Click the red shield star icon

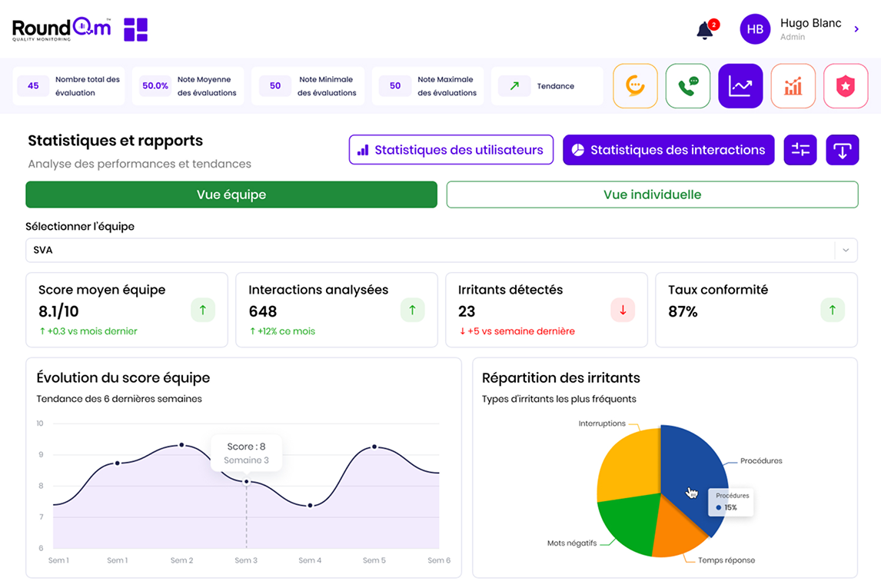click(845, 86)
